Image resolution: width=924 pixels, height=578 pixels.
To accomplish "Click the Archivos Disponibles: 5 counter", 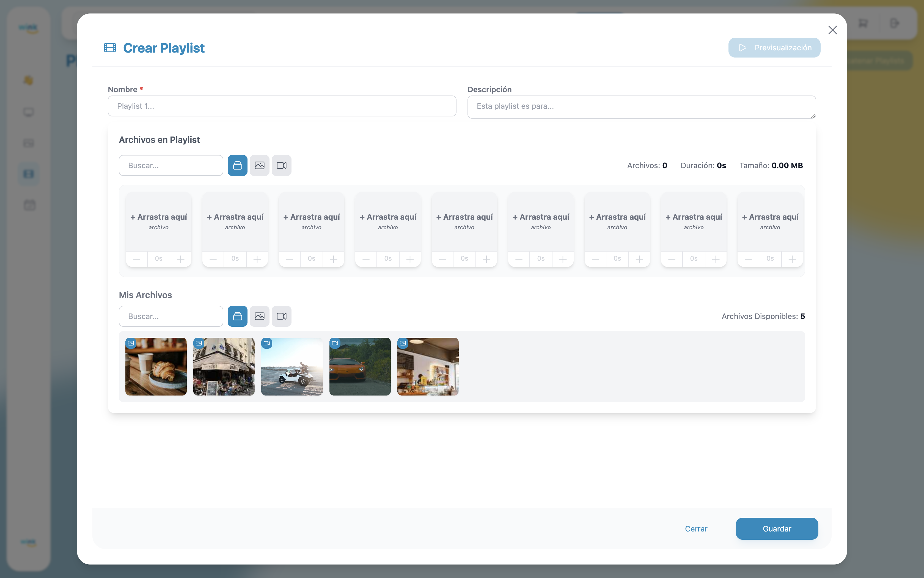I will click(763, 316).
